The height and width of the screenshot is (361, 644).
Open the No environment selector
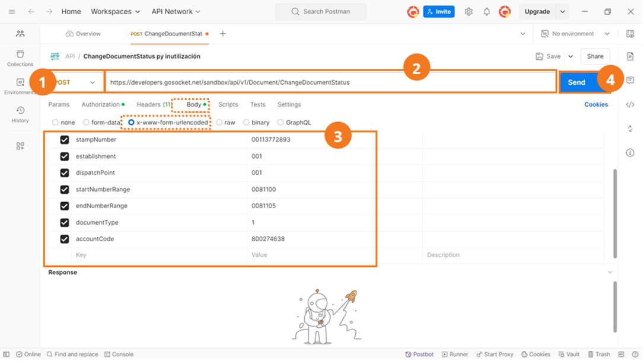coord(575,34)
